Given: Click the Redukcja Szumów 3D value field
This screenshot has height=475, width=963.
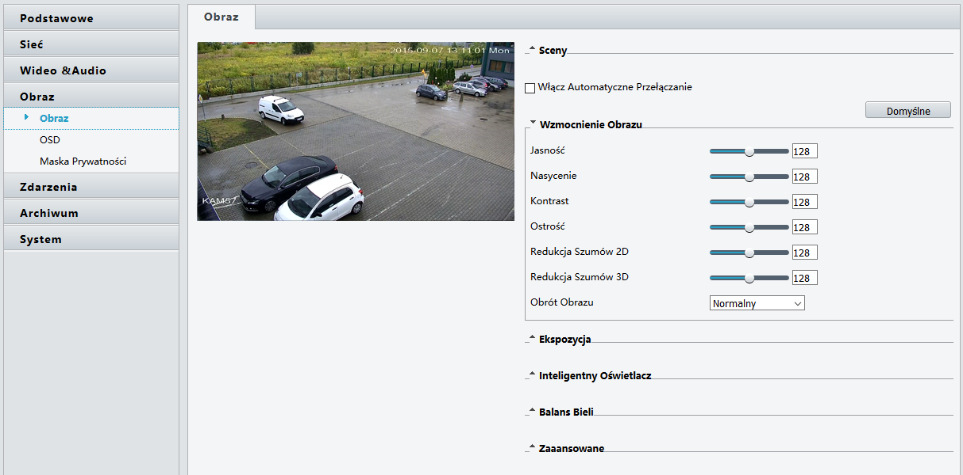Looking at the screenshot, I should point(805,278).
